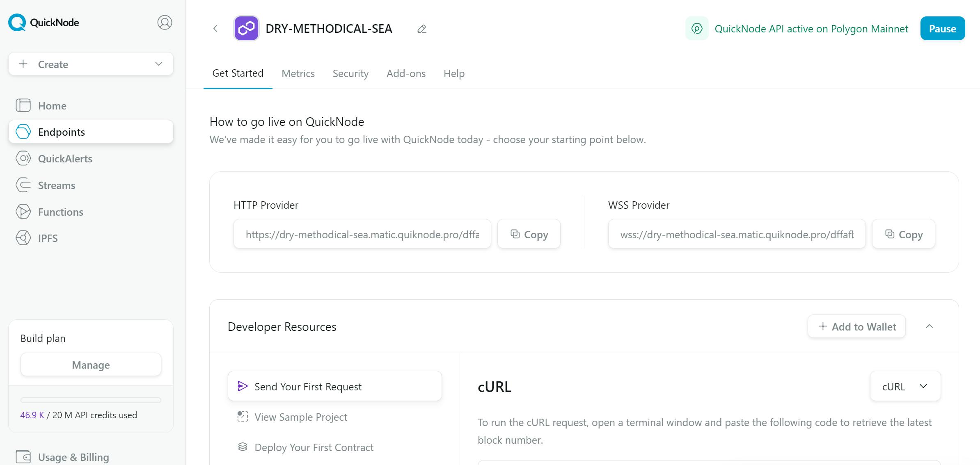Open Usage & Billing in sidebar
980x465 pixels.
[x=91, y=457]
